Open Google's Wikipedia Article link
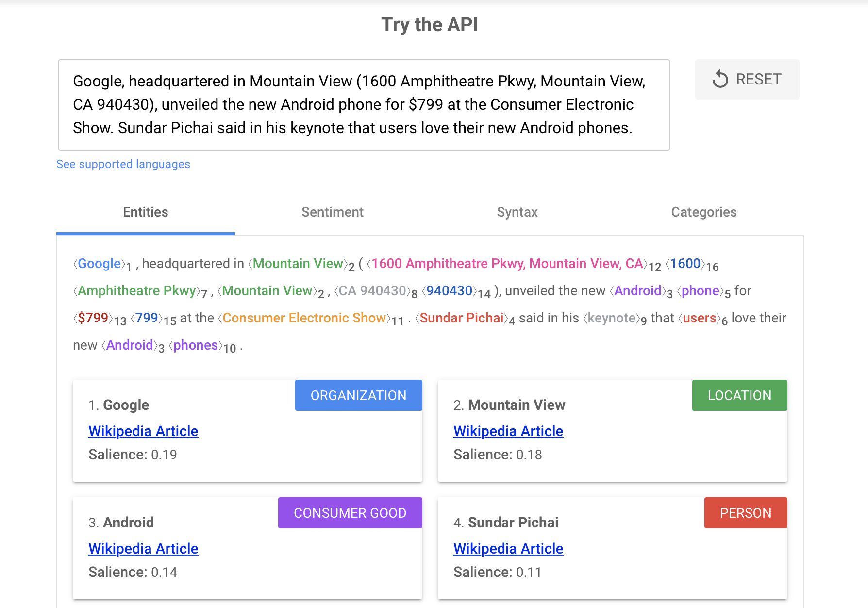This screenshot has width=868, height=608. pos(143,431)
